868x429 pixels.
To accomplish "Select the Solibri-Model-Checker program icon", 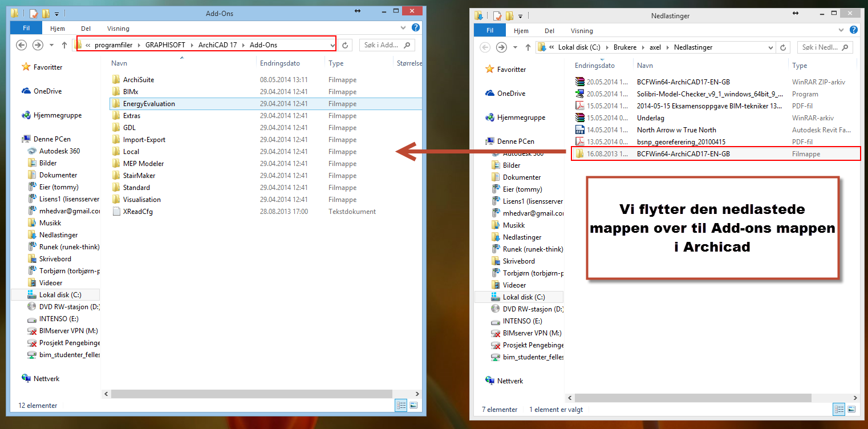I will (x=580, y=94).
